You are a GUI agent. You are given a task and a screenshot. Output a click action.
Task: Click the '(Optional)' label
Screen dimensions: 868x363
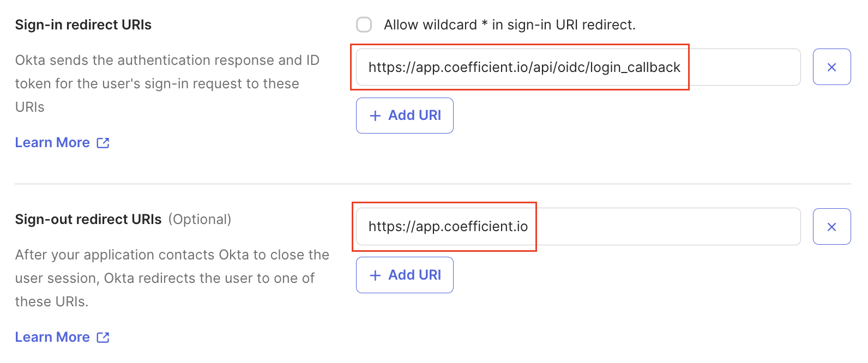pyautogui.click(x=200, y=219)
